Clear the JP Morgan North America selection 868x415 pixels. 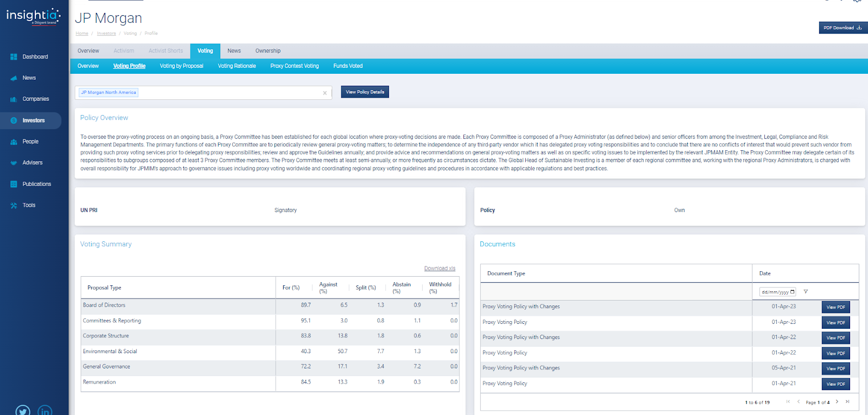(325, 93)
